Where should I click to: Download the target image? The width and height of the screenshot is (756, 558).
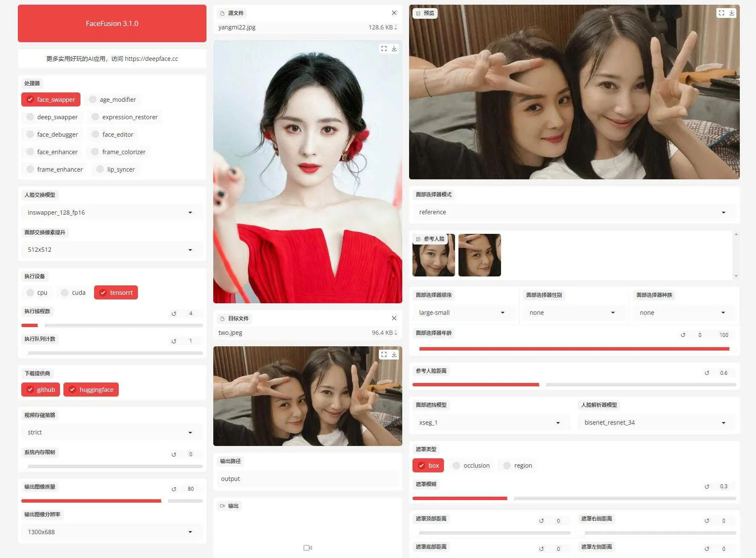click(394, 354)
